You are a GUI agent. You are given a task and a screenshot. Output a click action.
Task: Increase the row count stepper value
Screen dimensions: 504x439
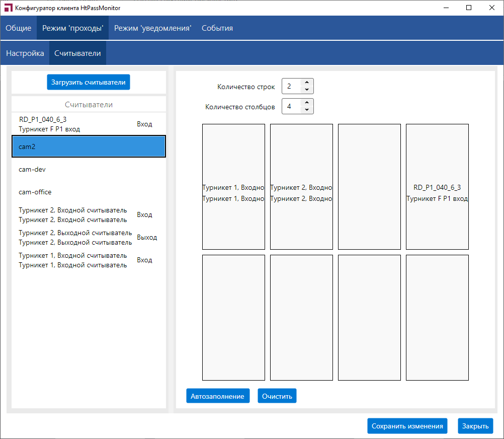point(307,82)
